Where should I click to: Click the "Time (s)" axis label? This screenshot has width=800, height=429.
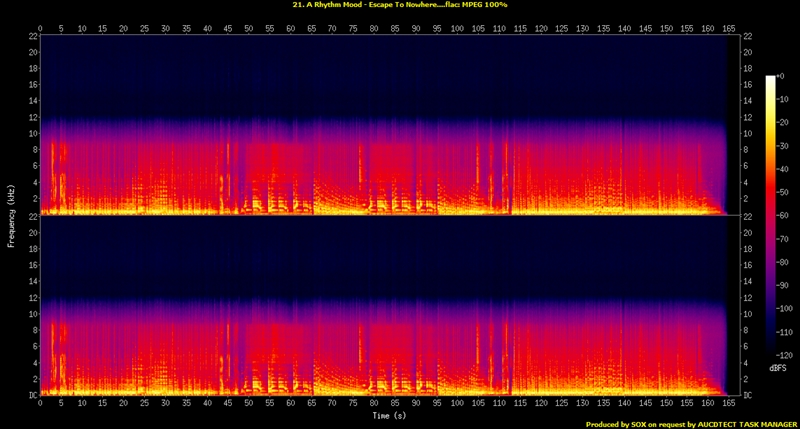(386, 413)
